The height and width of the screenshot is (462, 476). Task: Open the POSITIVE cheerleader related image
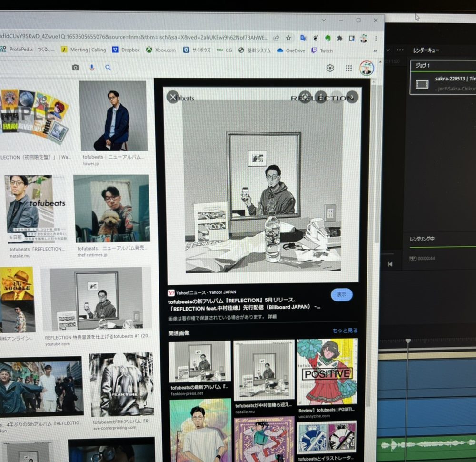tap(327, 371)
